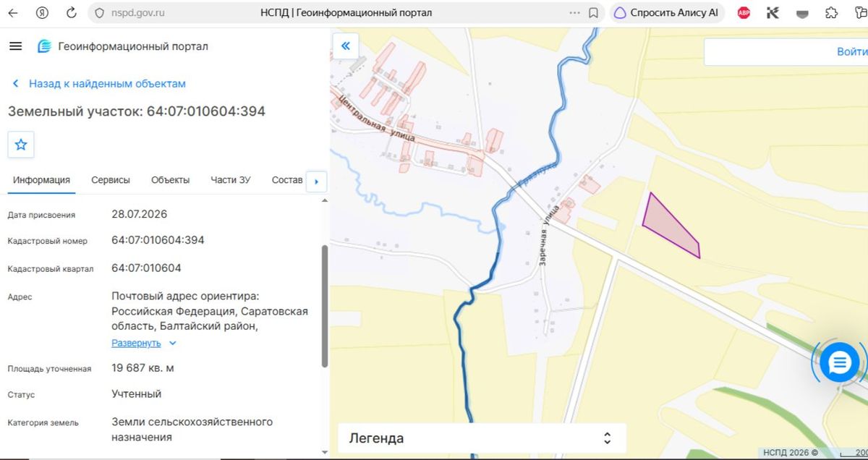The image size is (868, 460).
Task: Expand the Легенда panel
Action: (x=482, y=438)
